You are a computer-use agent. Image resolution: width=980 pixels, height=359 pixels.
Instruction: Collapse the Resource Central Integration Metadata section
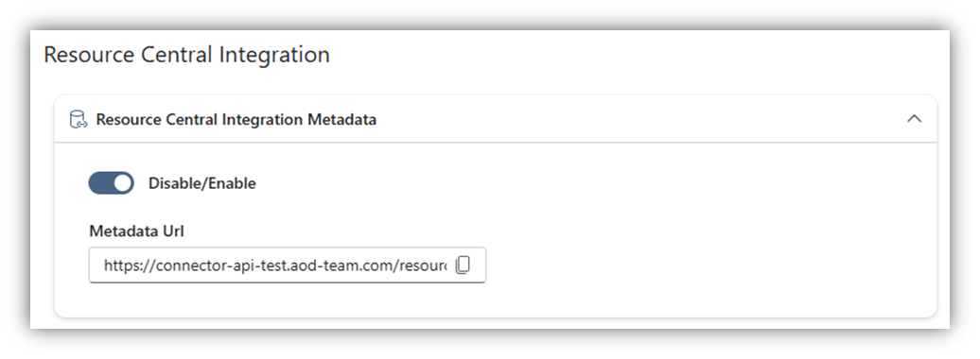tap(914, 119)
